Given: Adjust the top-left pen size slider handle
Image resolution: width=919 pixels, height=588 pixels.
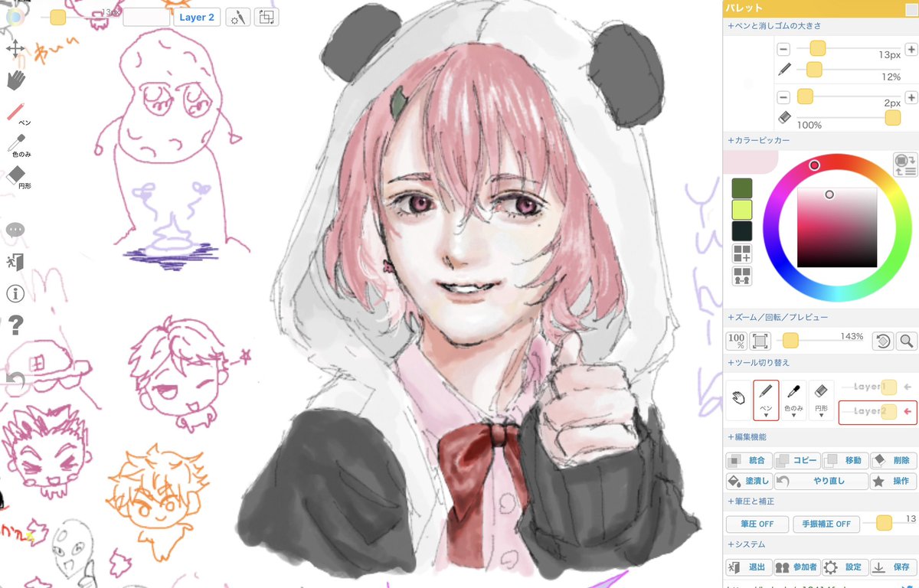Looking at the screenshot, I should point(58,17).
